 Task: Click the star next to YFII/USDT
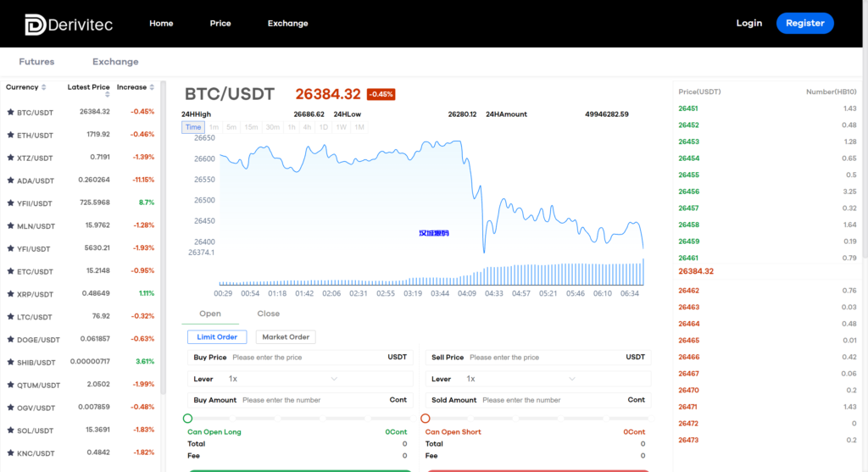click(10, 203)
